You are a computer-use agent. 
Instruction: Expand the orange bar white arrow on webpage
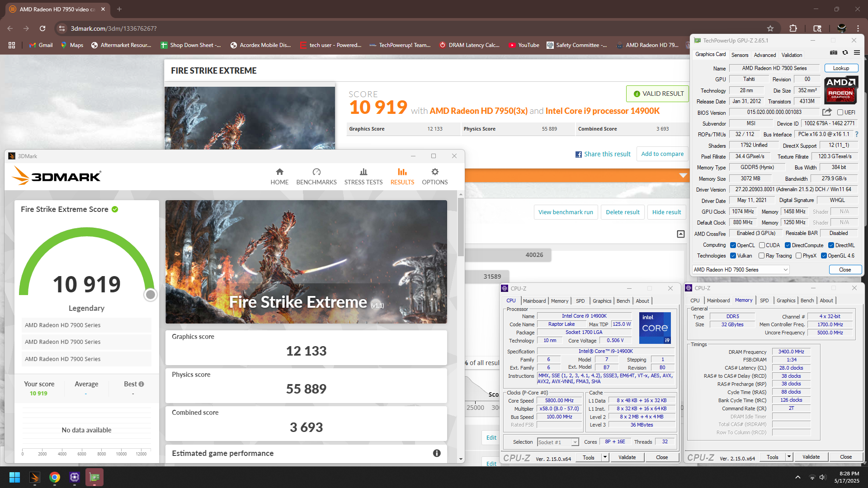tap(683, 175)
